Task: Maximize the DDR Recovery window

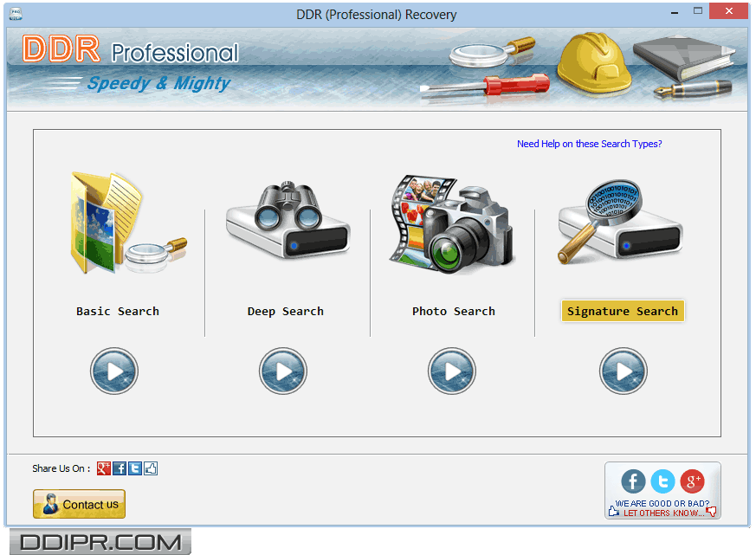Action: [698, 10]
